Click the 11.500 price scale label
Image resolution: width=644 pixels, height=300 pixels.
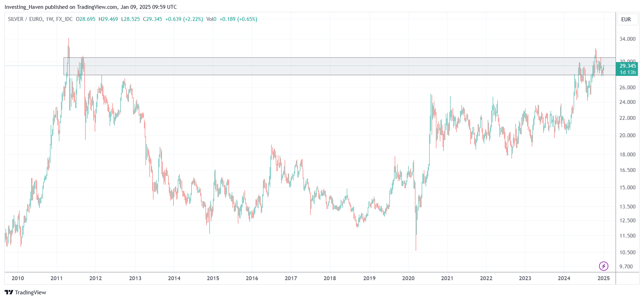[627, 236]
